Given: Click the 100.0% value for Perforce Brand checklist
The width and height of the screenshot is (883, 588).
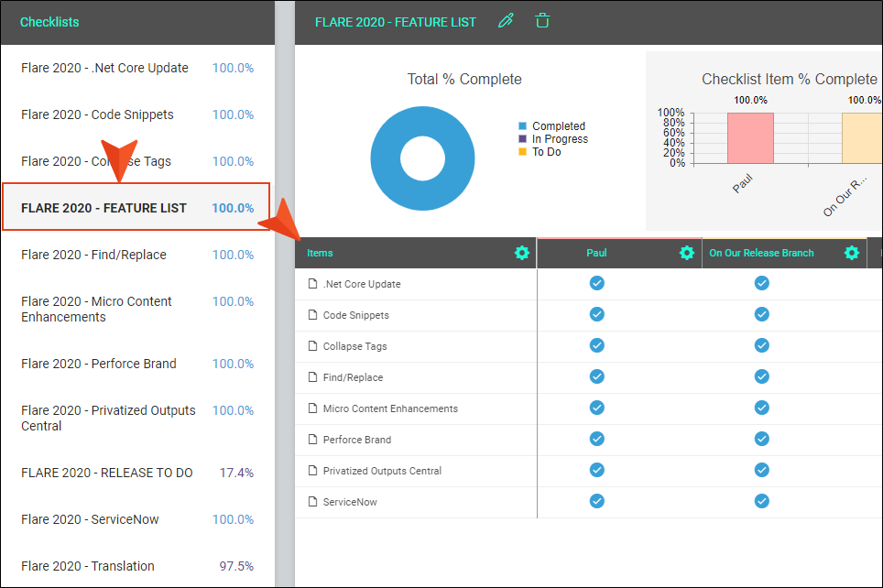Looking at the screenshot, I should tap(233, 364).
